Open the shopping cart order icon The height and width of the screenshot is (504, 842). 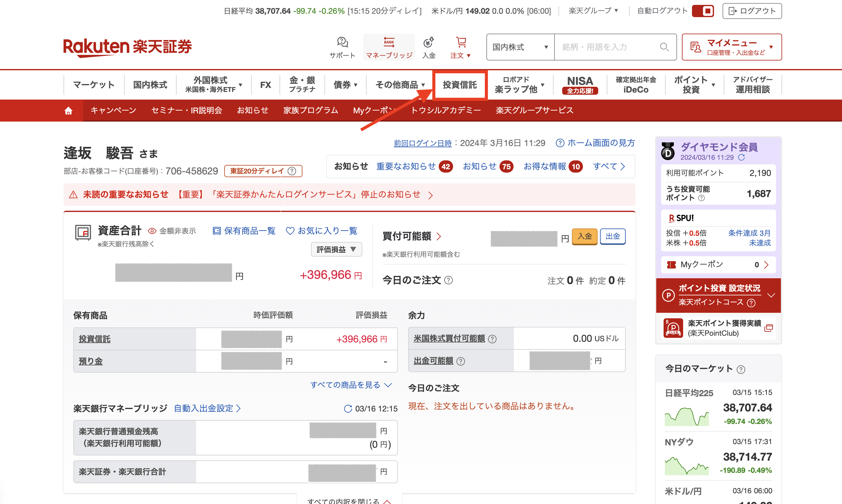click(x=461, y=42)
